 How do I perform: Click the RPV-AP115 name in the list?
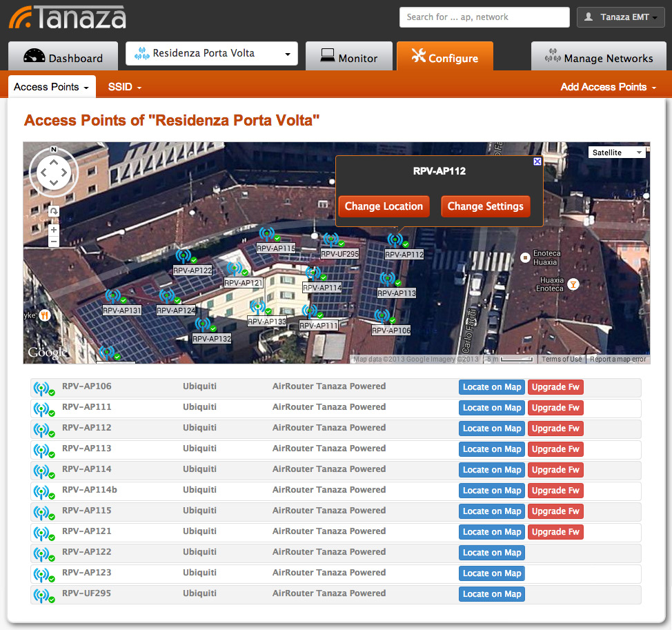click(86, 511)
